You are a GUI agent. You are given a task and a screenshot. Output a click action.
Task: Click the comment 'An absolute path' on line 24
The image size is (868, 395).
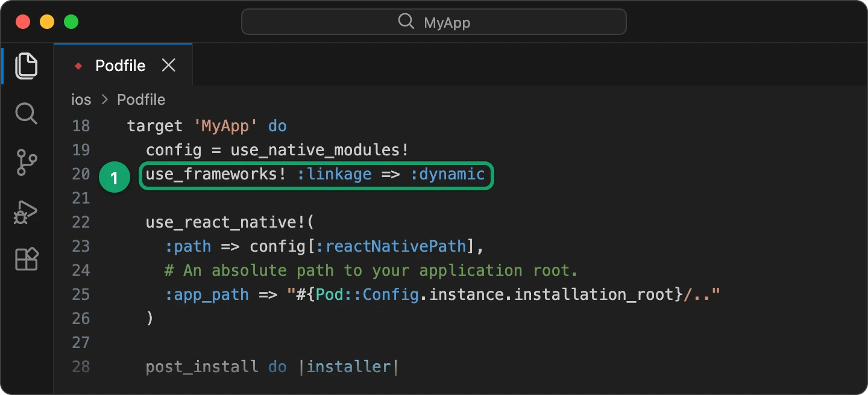259,270
